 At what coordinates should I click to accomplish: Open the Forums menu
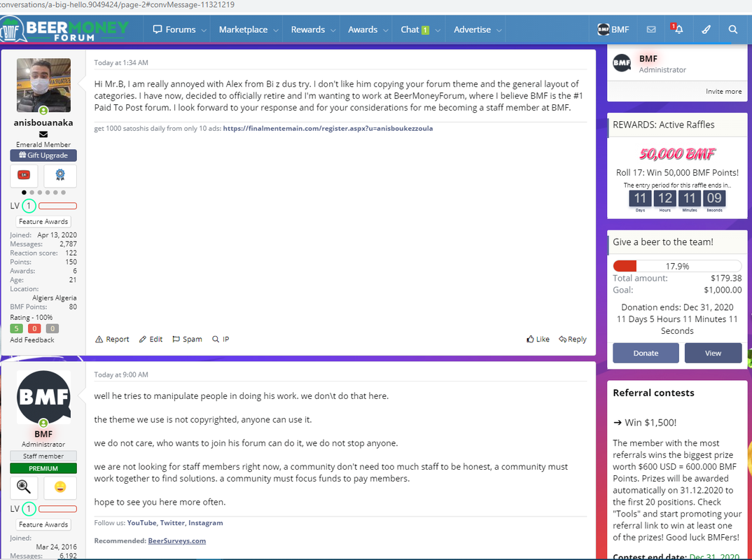pos(174,29)
